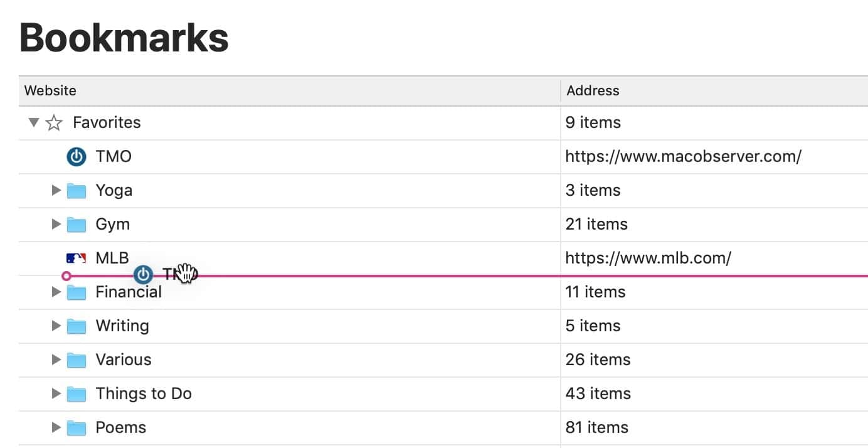Click the Address column header
The width and height of the screenshot is (868, 448).
593,90
